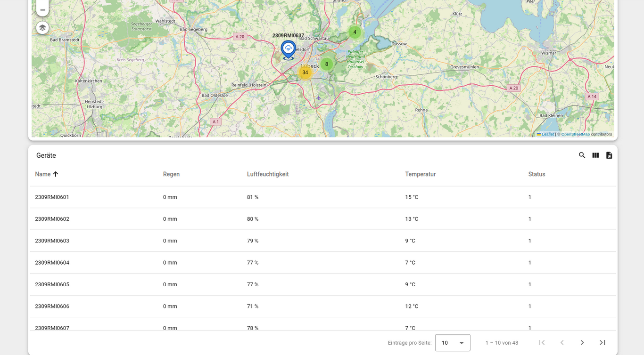644x355 pixels.
Task: Open the column visibility selector
Action: click(595, 155)
